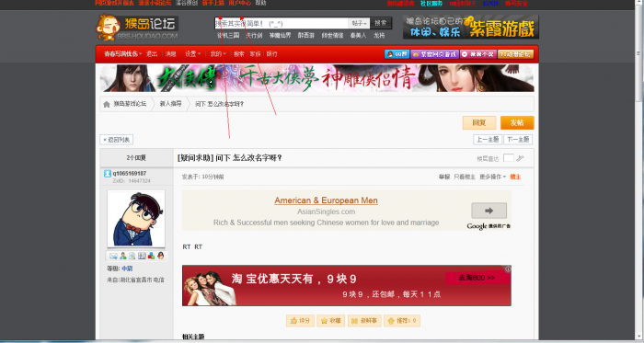Favorite the thread with the star button
This screenshot has height=343, width=644.
point(330,321)
